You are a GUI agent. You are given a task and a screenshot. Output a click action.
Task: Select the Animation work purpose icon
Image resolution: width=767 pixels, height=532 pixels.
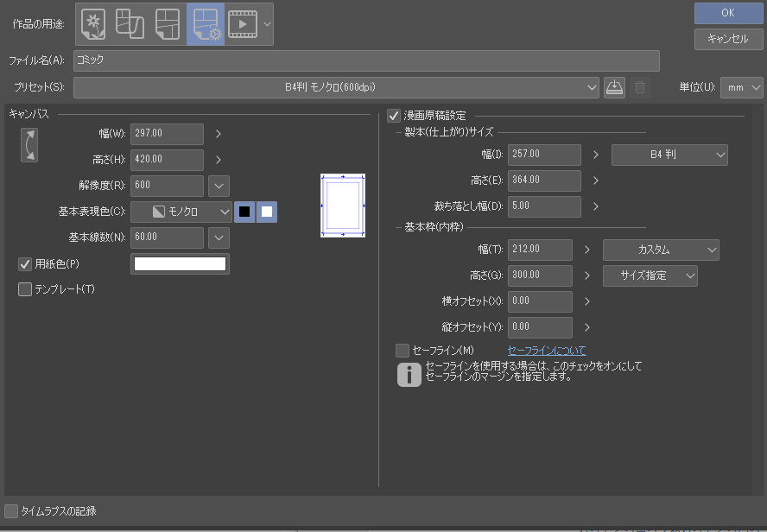pyautogui.click(x=243, y=24)
